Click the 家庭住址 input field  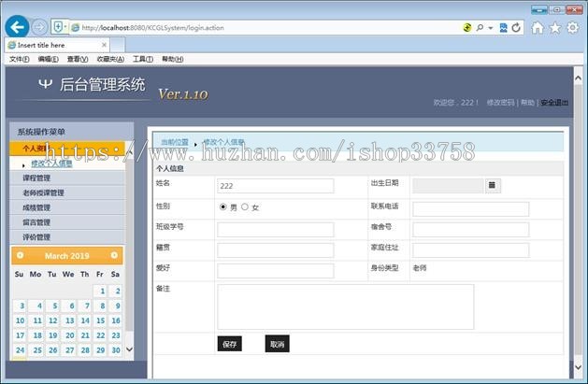pyautogui.click(x=470, y=250)
